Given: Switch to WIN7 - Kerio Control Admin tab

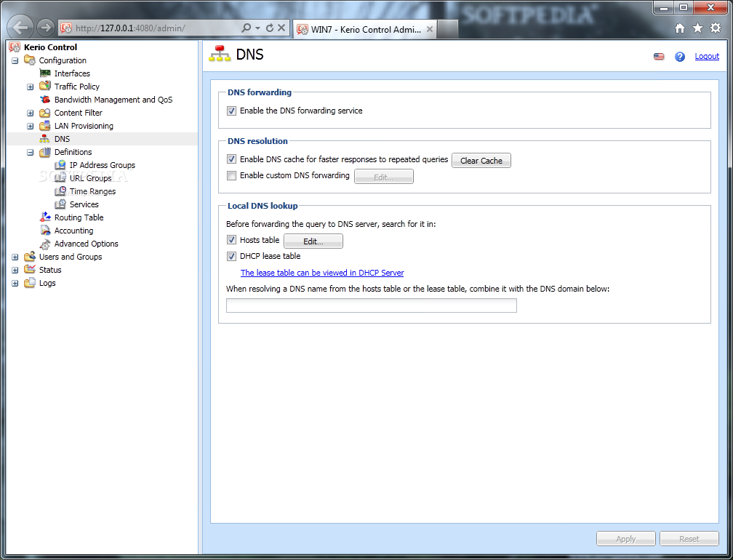Looking at the screenshot, I should click(364, 29).
